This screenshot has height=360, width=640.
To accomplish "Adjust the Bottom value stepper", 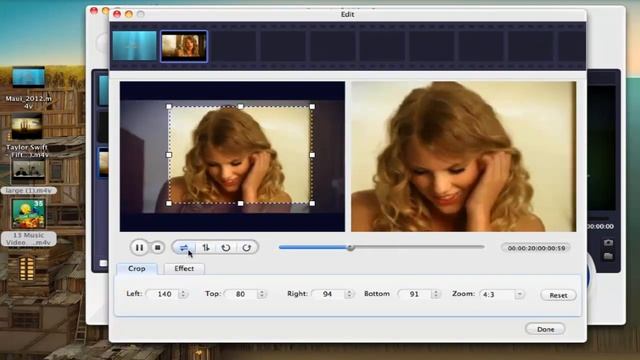I will (436, 294).
